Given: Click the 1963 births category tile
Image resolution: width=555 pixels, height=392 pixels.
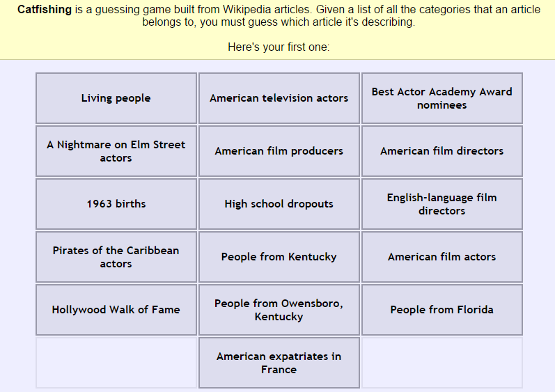Looking at the screenshot, I should click(x=116, y=204).
